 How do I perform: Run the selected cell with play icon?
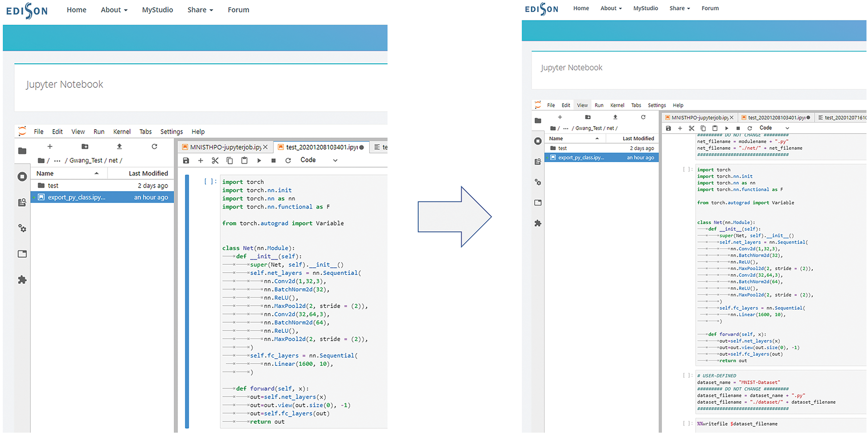pyautogui.click(x=259, y=160)
